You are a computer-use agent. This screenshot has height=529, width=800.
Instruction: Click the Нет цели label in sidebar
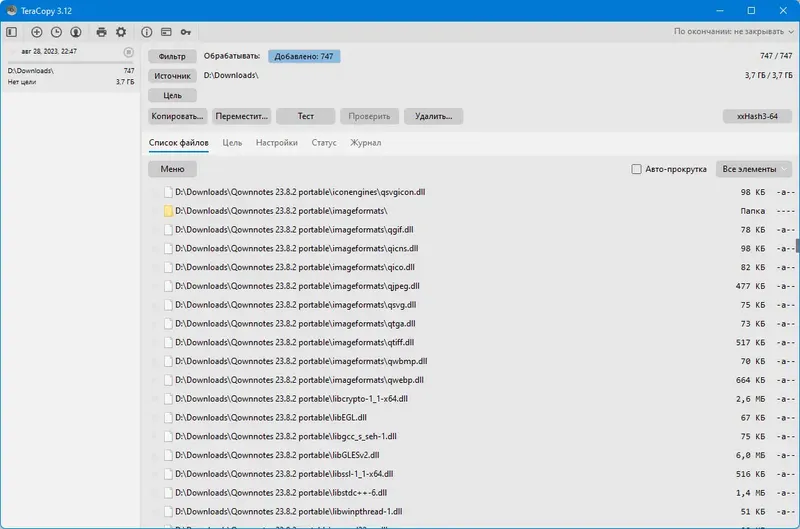point(21,82)
